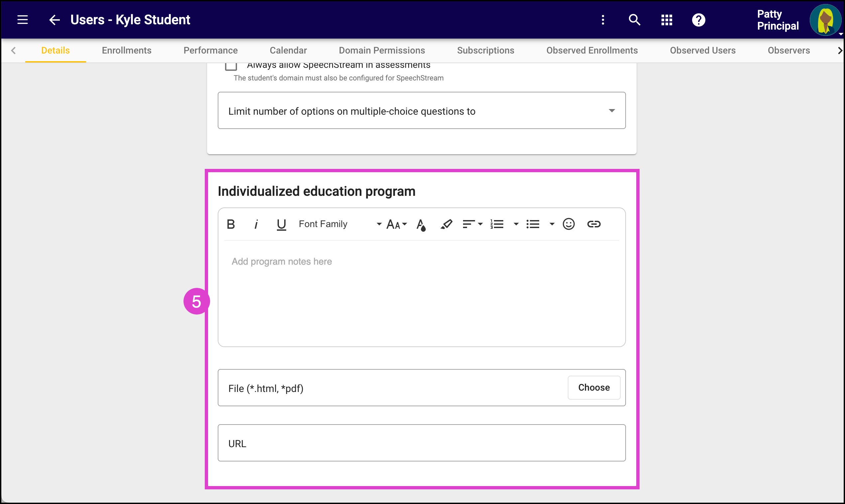The image size is (845, 504).
Task: Switch to the Observers tab
Action: 788,50
